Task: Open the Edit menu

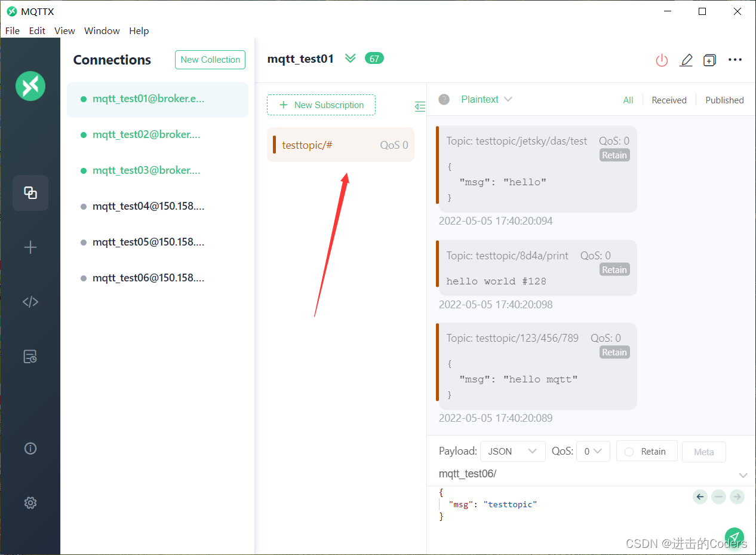Action: click(x=37, y=30)
